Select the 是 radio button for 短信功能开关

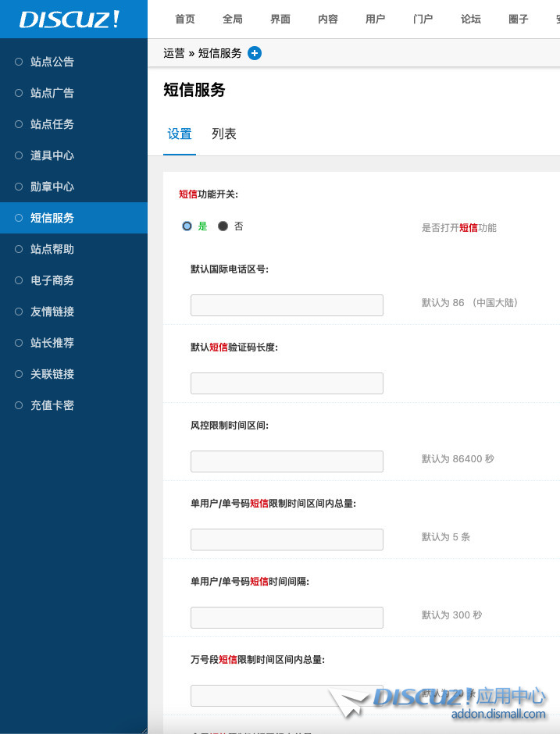(x=187, y=226)
